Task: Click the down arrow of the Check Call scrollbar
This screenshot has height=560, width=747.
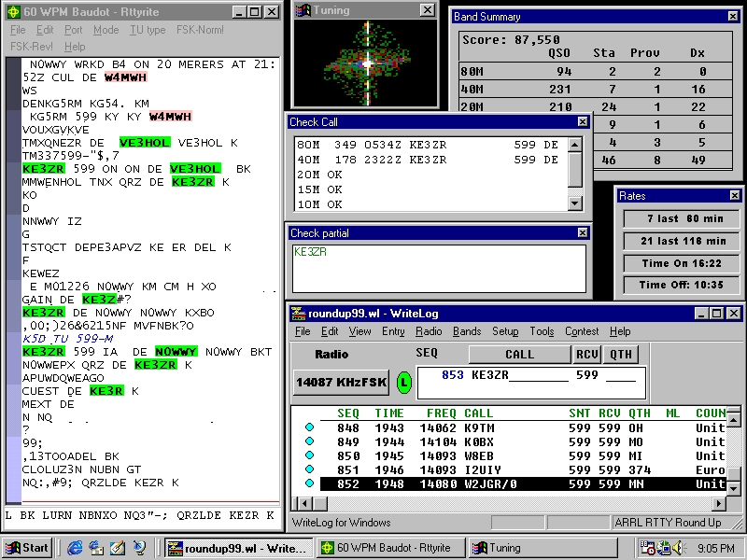Action: click(577, 203)
